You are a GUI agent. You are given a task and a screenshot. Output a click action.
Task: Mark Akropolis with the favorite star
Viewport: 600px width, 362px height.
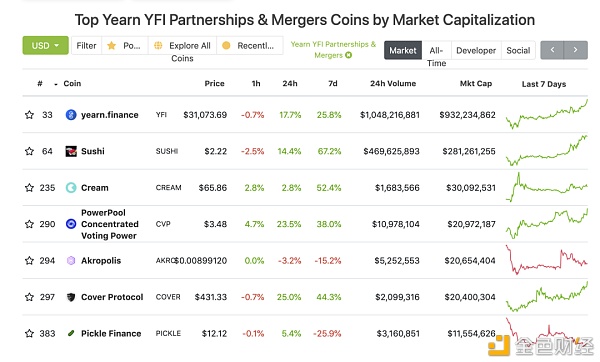(29, 261)
